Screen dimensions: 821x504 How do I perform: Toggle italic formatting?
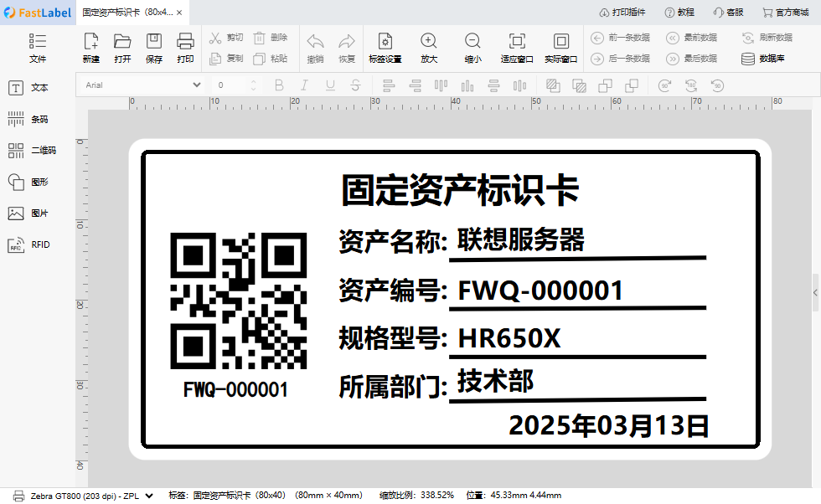[304, 85]
